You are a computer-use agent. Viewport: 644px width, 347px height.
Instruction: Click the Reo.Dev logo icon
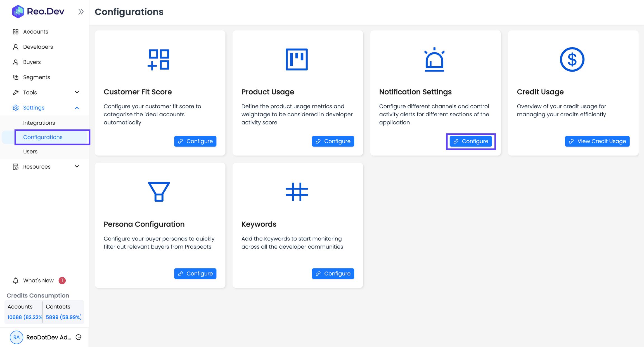tap(18, 11)
